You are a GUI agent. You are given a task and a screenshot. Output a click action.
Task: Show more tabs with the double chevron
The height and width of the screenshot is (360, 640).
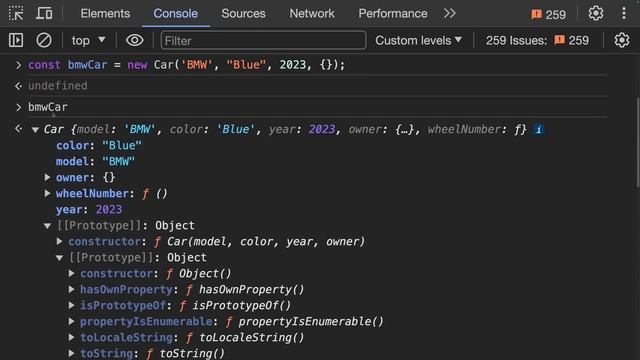click(x=449, y=13)
